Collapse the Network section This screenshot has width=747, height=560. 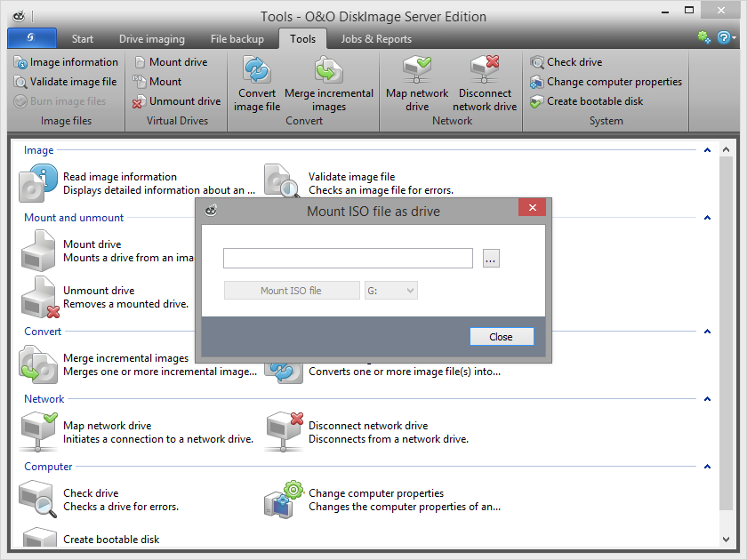708,399
